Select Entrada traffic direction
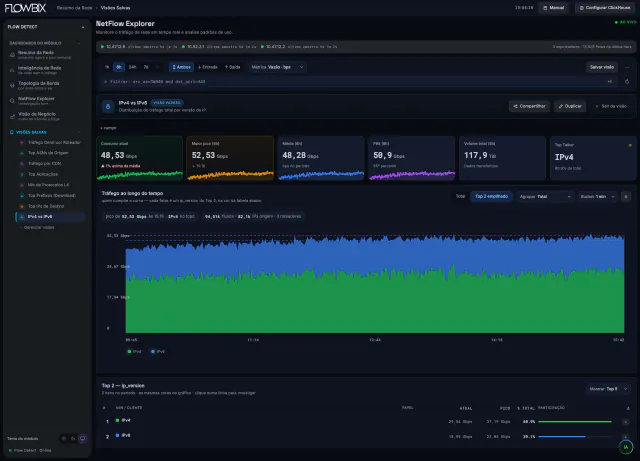 pyautogui.click(x=208, y=67)
